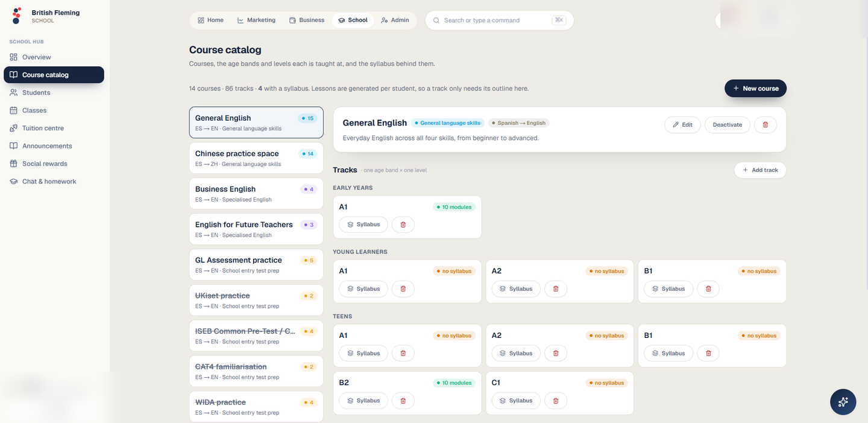Open Tuition centre in the sidebar
868x423 pixels.
(x=54, y=128)
